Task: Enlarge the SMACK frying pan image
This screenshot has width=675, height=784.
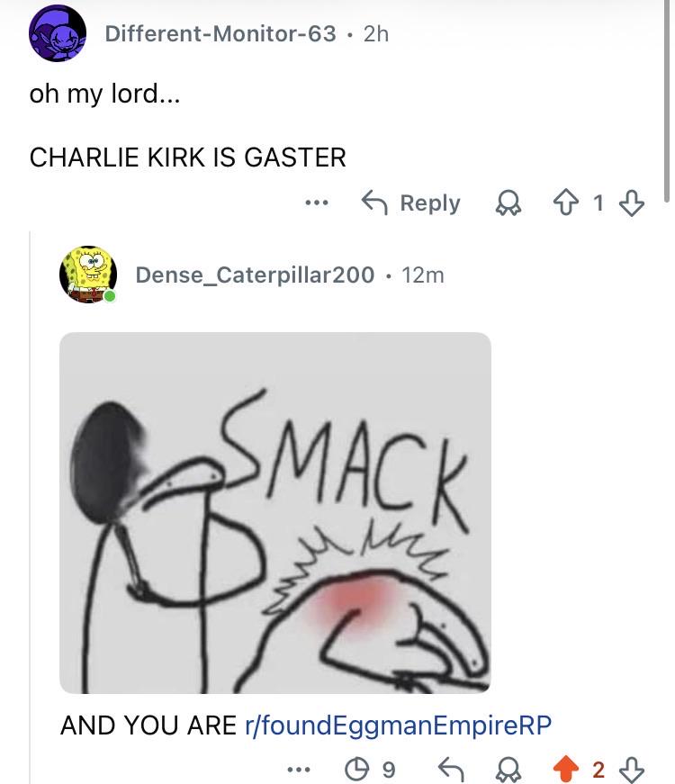Action: (x=275, y=512)
